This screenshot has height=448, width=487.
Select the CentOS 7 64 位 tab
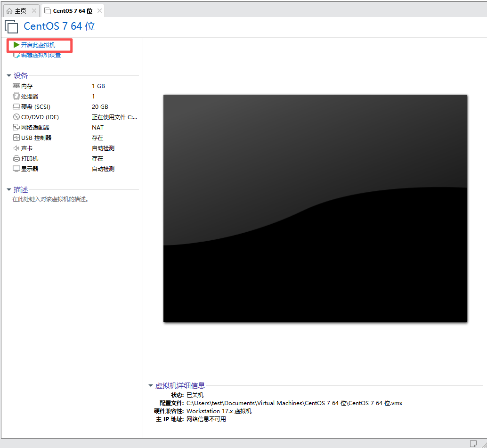70,10
